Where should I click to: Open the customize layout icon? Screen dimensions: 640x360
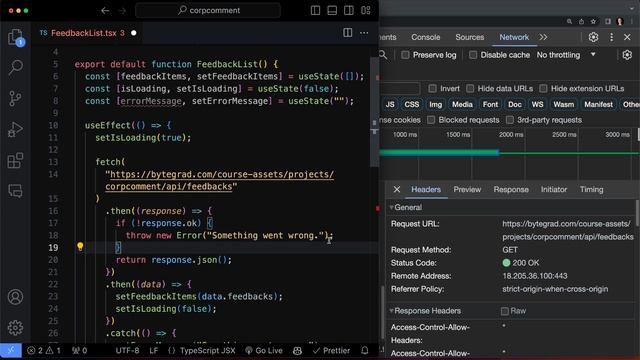(x=365, y=11)
